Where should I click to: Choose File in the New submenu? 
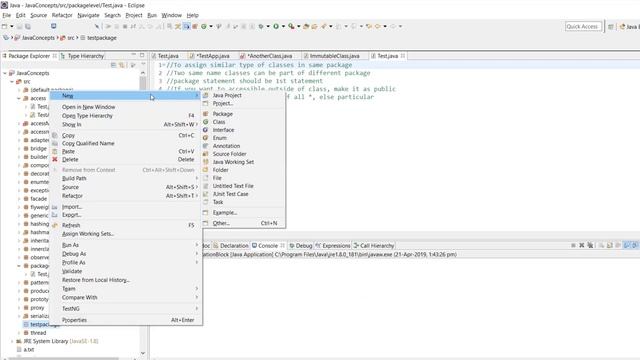pos(217,178)
